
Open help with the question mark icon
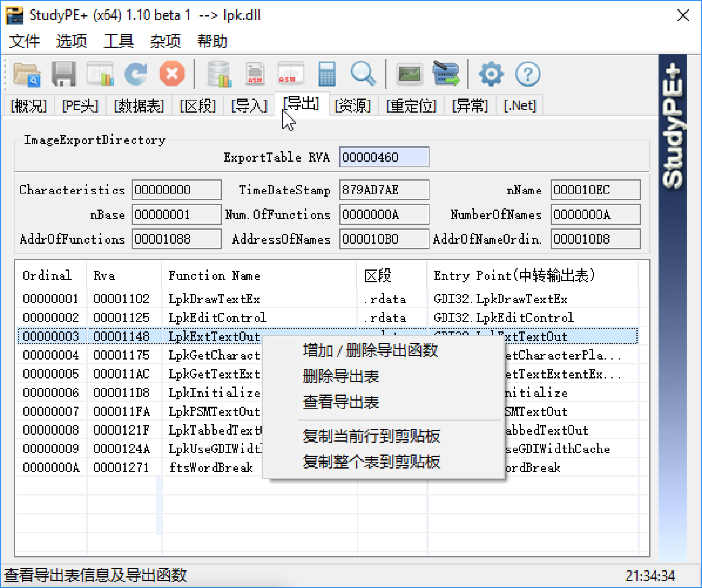pos(528,74)
